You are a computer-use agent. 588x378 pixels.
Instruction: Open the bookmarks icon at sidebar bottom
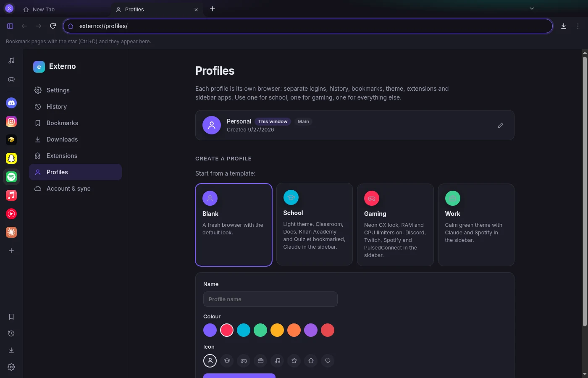11,317
